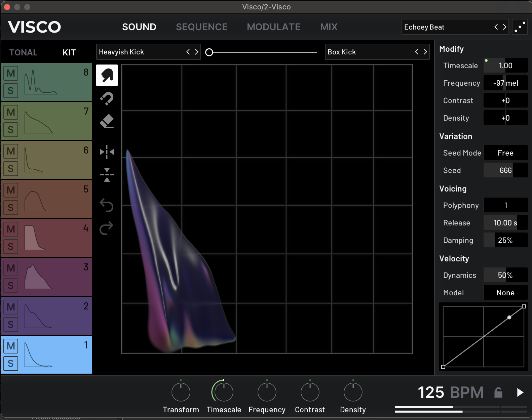Viewport: 532px width, 420px height.
Task: Mute kit pad 5
Action: (11, 190)
